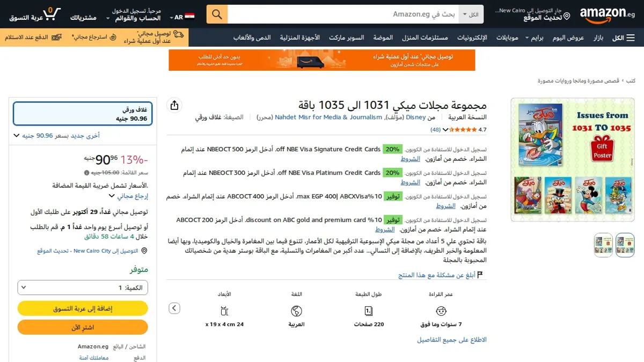Open the Home Supplies nav item
The height and width of the screenshot is (362, 644).
pyautogui.click(x=425, y=38)
